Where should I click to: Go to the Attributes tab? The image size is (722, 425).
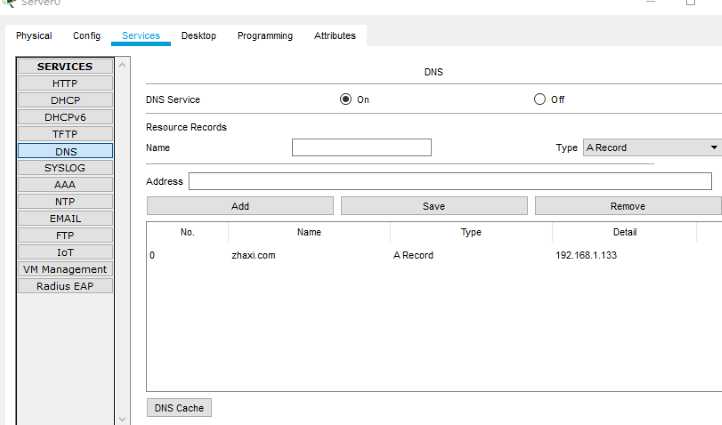coord(335,36)
